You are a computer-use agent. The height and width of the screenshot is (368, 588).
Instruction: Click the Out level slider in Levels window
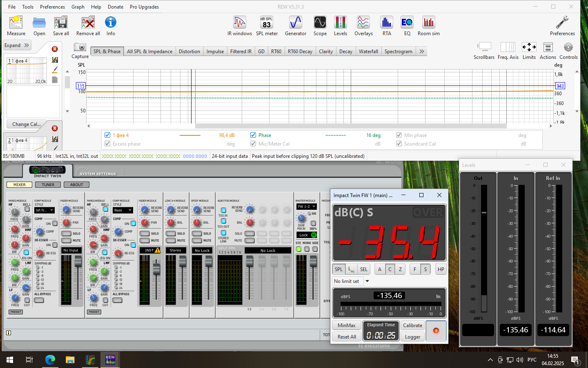[x=484, y=213]
